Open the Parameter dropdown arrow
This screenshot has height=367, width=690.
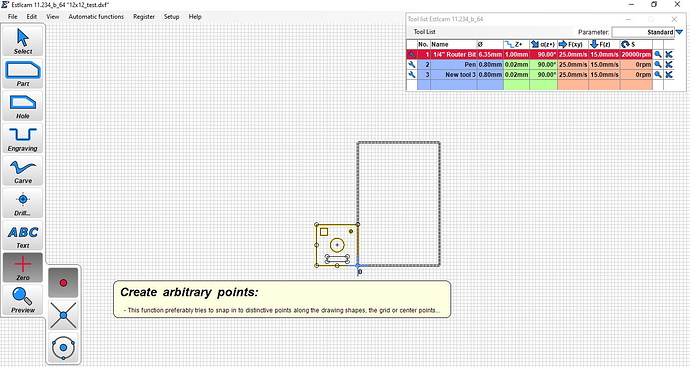point(679,32)
